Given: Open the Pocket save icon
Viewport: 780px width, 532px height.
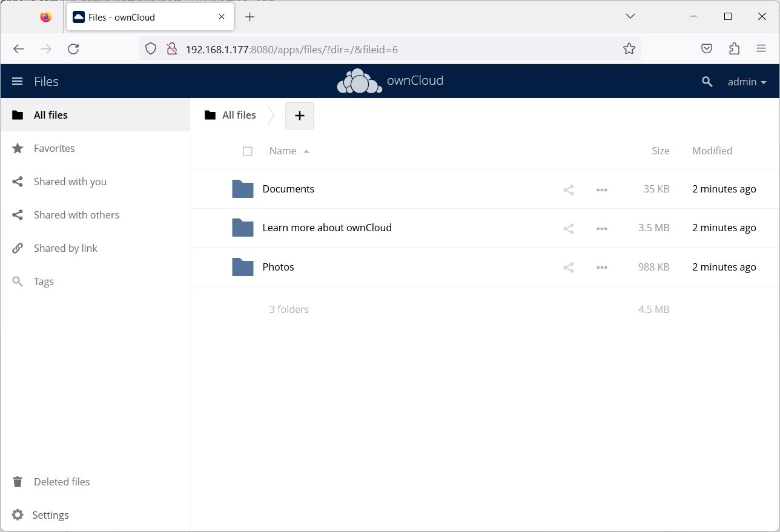Looking at the screenshot, I should (x=707, y=49).
